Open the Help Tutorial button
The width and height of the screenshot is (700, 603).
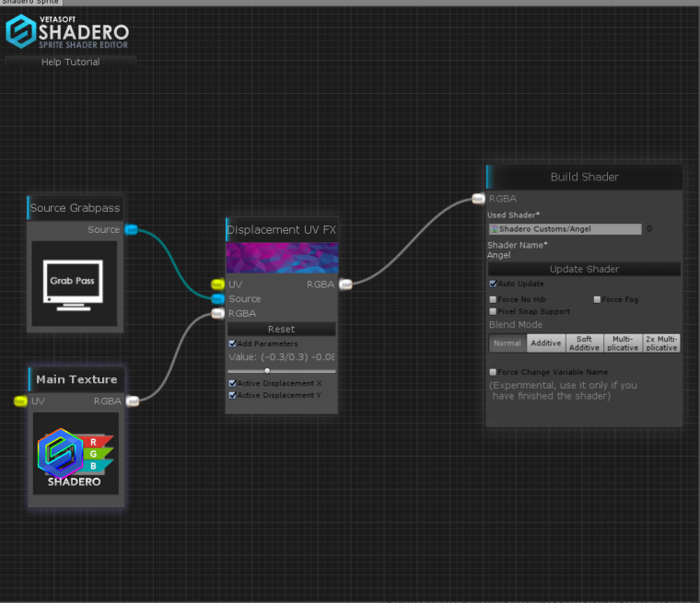point(71,62)
